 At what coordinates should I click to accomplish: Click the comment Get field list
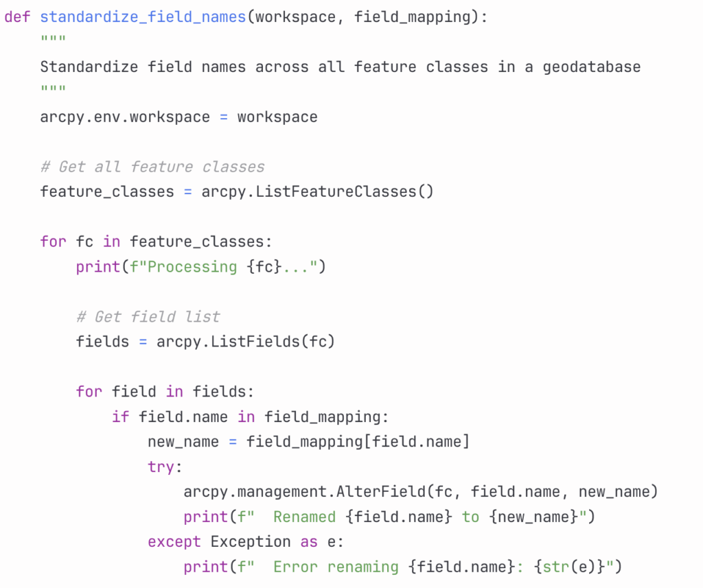coord(148,317)
